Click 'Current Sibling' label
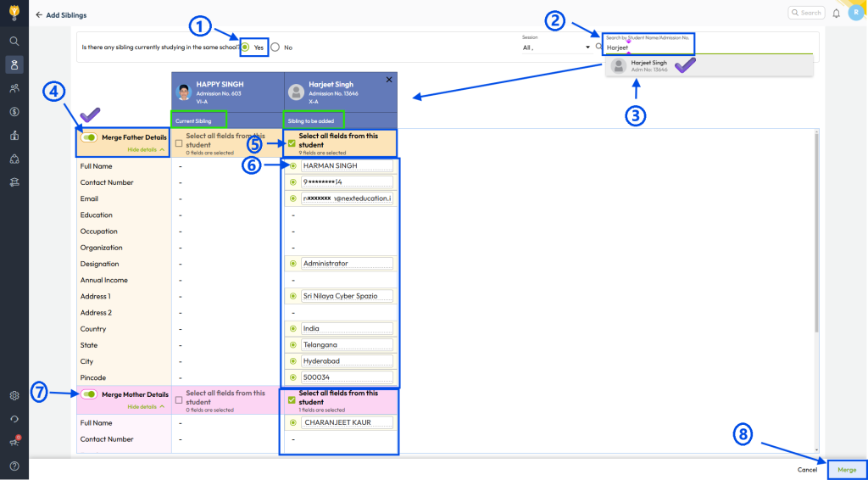Viewport: 868px width, 480px height. tap(195, 120)
